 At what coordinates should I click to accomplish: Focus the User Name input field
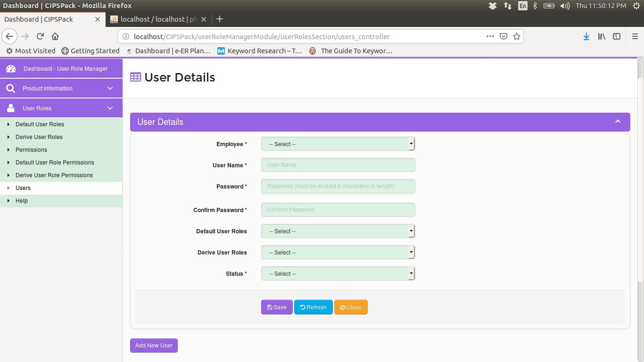pos(338,165)
